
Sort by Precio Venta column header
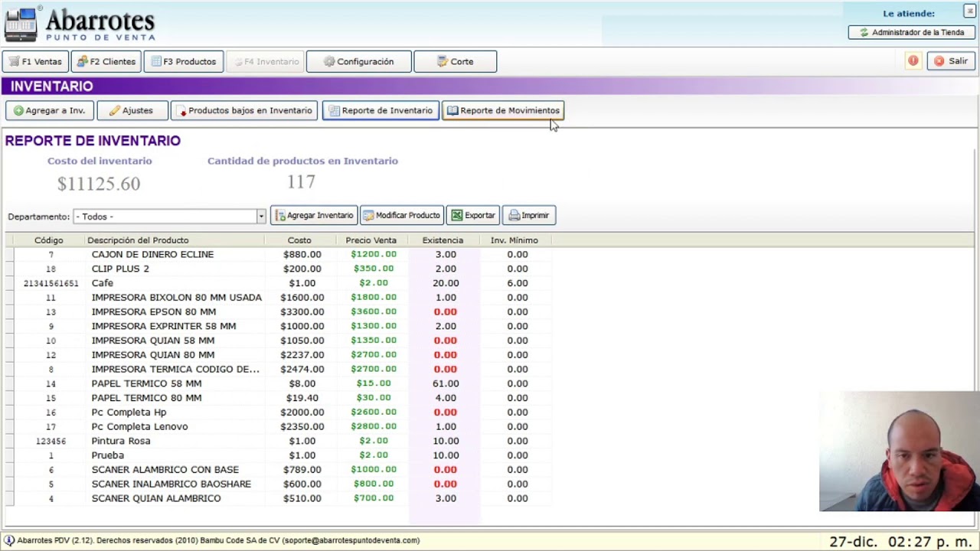click(371, 240)
